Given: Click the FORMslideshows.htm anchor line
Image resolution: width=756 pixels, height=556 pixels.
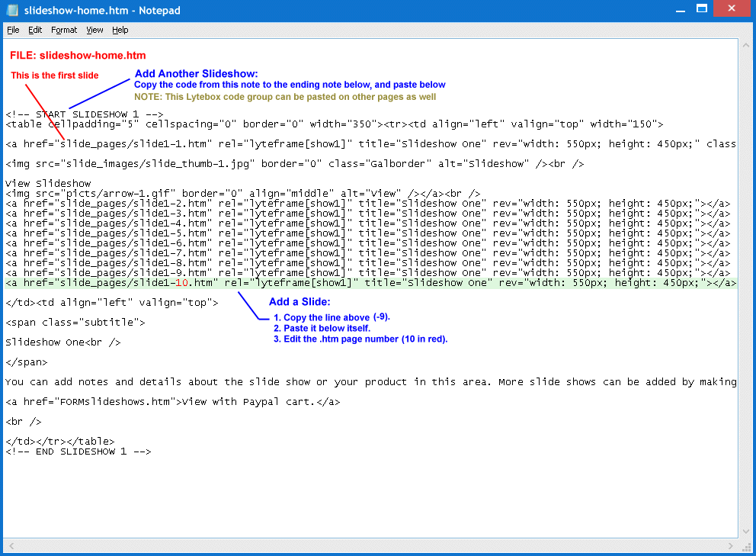Looking at the screenshot, I should (x=172, y=402).
